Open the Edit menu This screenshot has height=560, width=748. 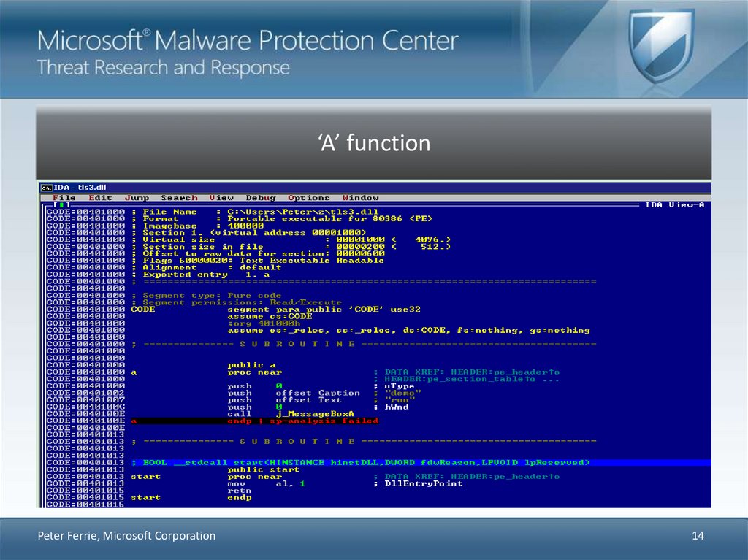click(x=100, y=197)
